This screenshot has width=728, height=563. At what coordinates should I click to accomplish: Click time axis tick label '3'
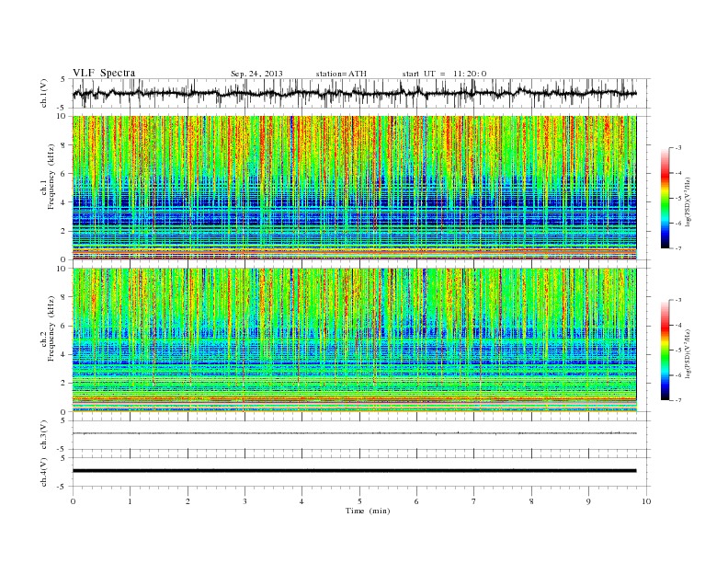[245, 501]
